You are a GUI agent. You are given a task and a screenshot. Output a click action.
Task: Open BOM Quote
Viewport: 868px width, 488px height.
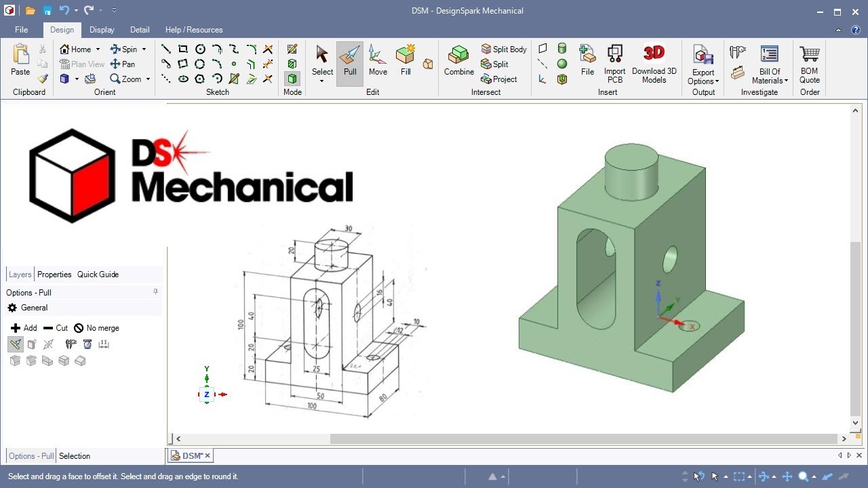point(810,62)
